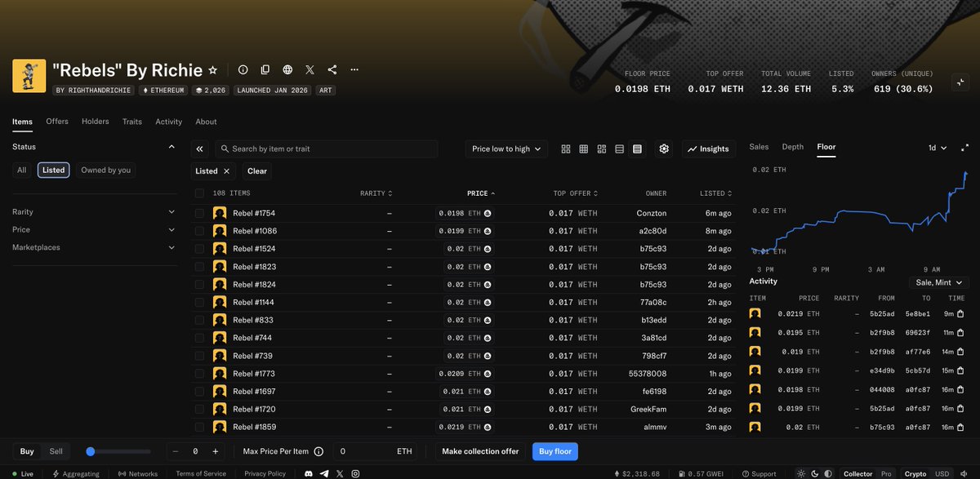This screenshot has width=980, height=479.
Task: Switch the bottom bar to Sell mode
Action: [x=56, y=451]
